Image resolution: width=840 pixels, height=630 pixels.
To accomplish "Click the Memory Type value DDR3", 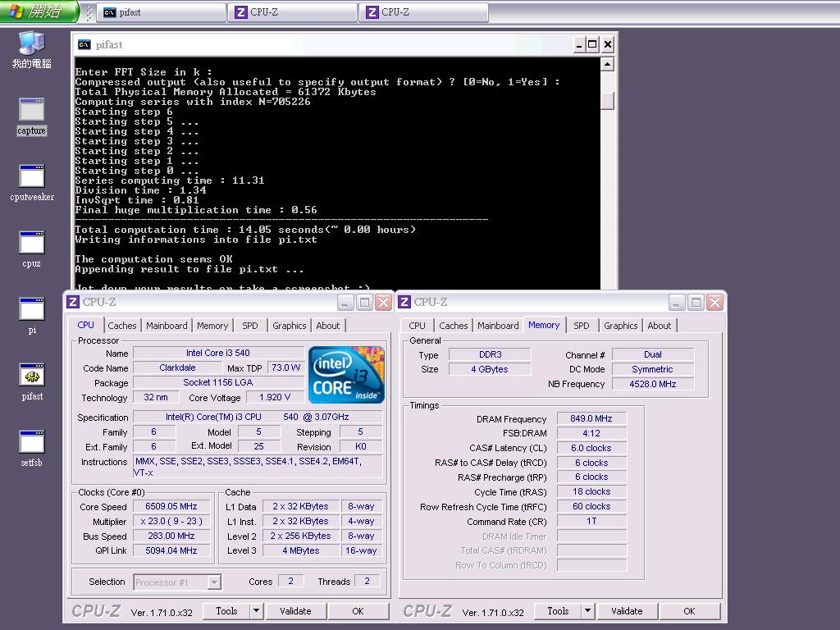I will (x=491, y=354).
